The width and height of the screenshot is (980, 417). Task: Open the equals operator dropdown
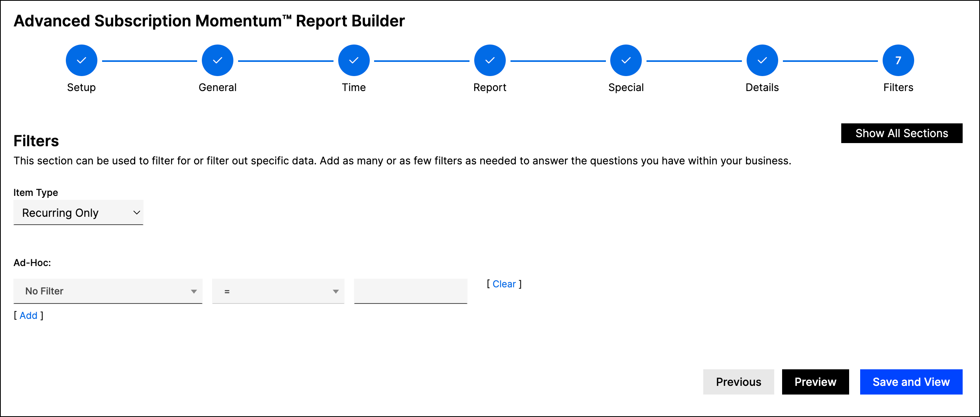coord(278,291)
